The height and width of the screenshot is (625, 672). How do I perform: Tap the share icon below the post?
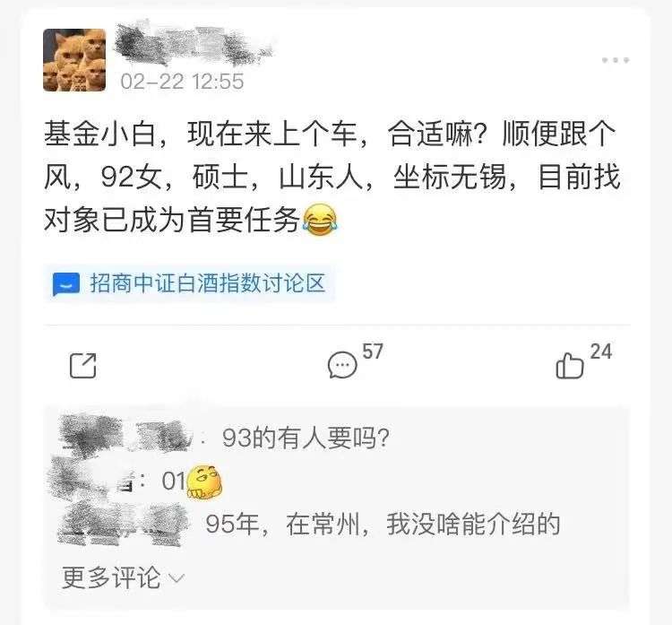pyautogui.click(x=83, y=366)
